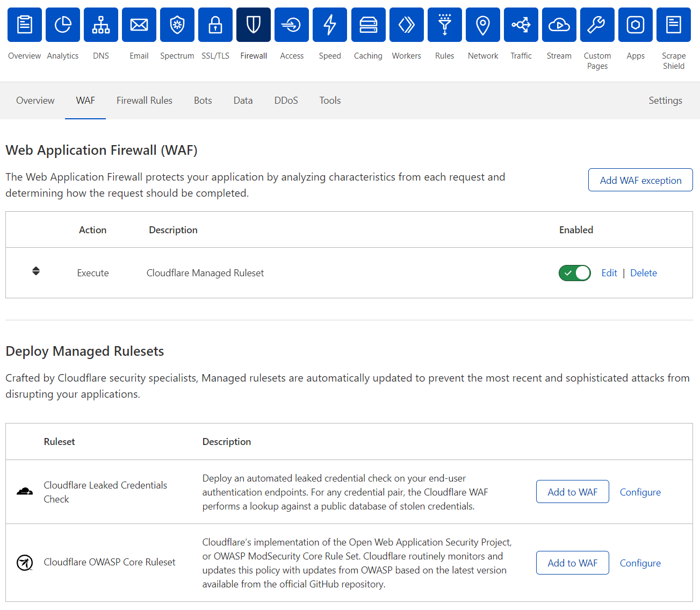
Task: Open the Email icon in the top navigation
Action: [139, 24]
